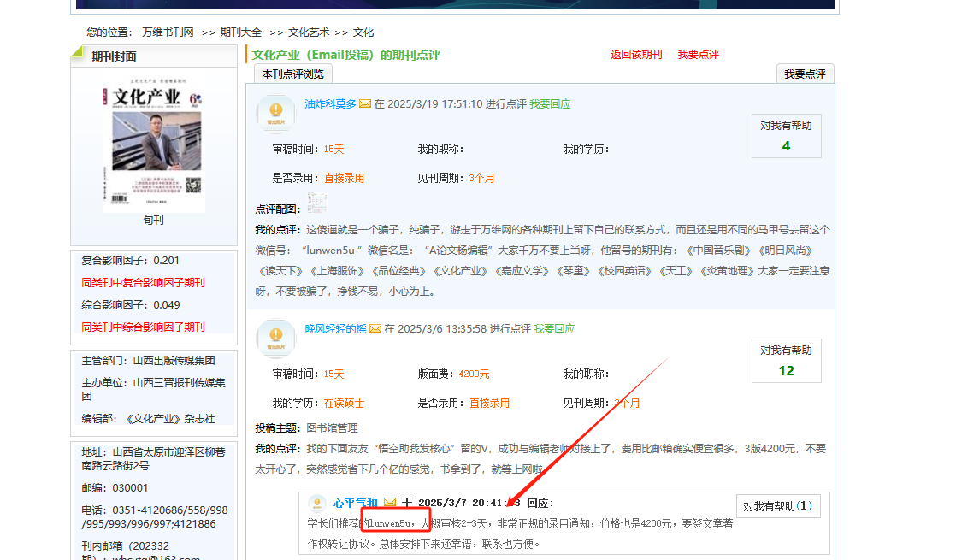Image resolution: width=956 pixels, height=560 pixels.
Task: Navigate to 期刊大全 in the breadcrumb
Action: tap(241, 32)
